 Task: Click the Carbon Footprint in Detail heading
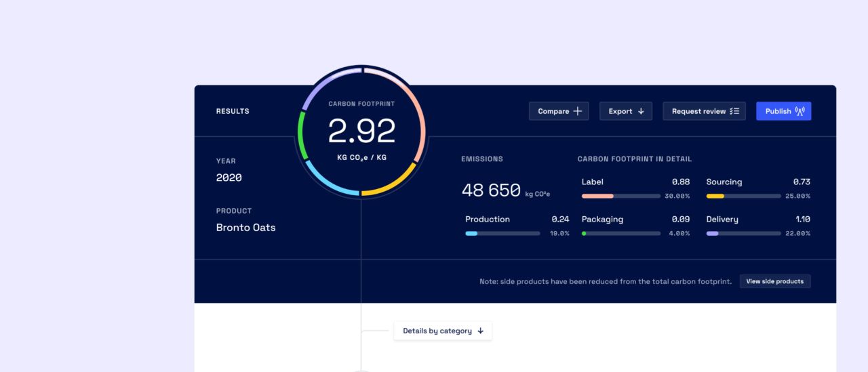(x=634, y=159)
